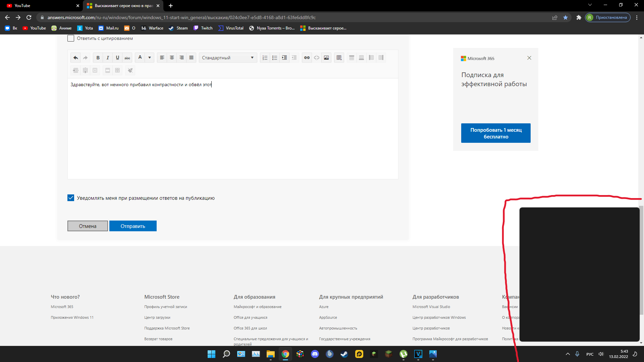Click the Strikethrough formatting icon
The height and width of the screenshot is (362, 644).
tap(127, 57)
